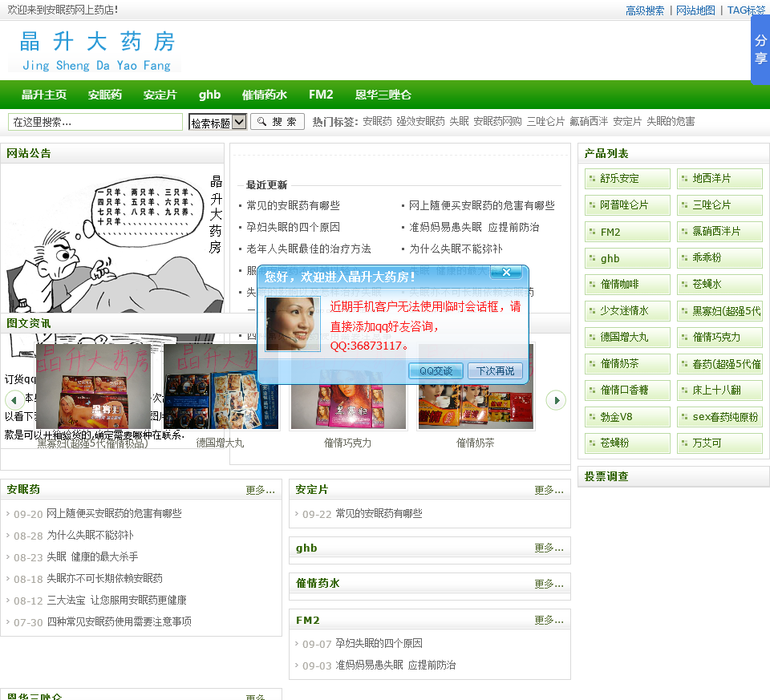Open the ghb nav menu item
Viewport: 770px width, 700px height.
coord(209,95)
